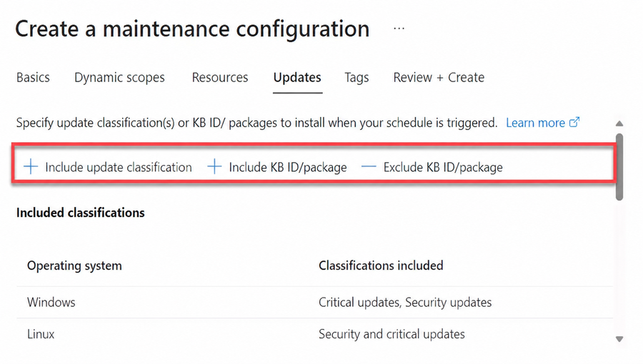
Task: Click the Security and critical updates cell
Action: pyautogui.click(x=392, y=334)
